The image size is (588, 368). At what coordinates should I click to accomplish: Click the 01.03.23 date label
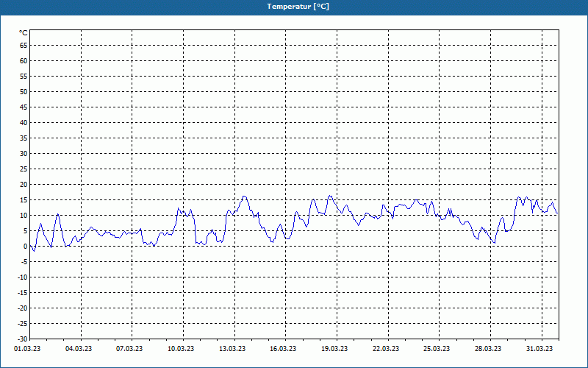27,348
